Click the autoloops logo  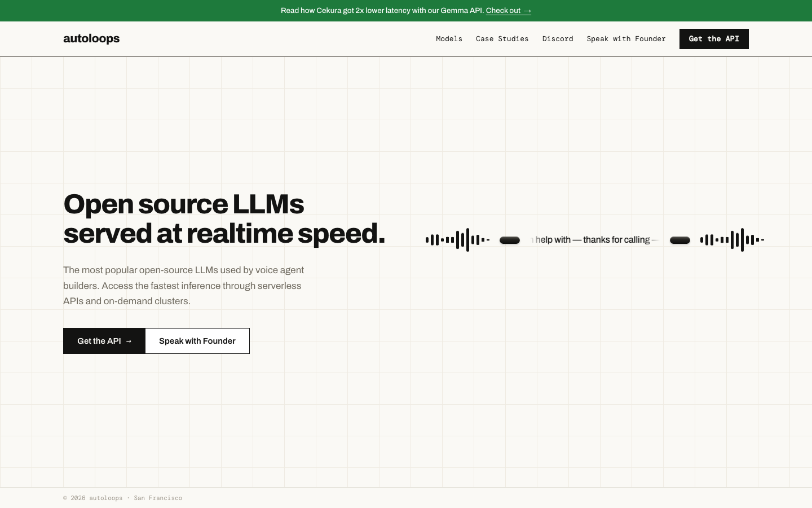tap(91, 38)
